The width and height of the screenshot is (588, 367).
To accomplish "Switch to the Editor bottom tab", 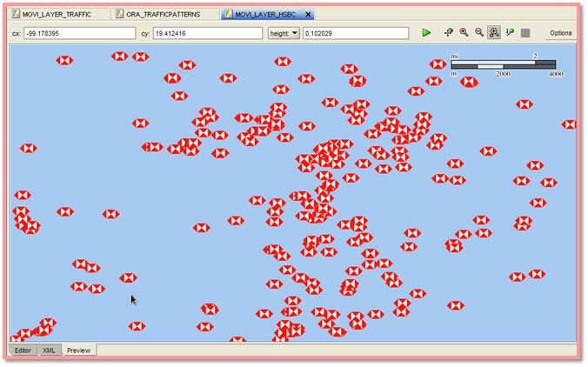I will [x=23, y=350].
